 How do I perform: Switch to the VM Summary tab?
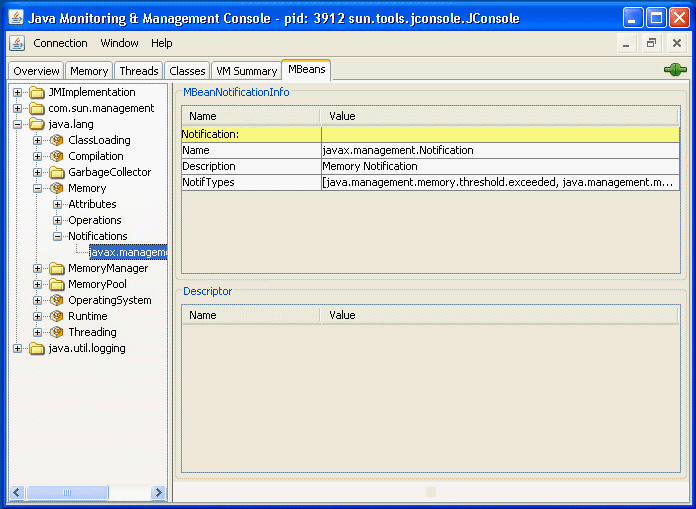tap(246, 71)
